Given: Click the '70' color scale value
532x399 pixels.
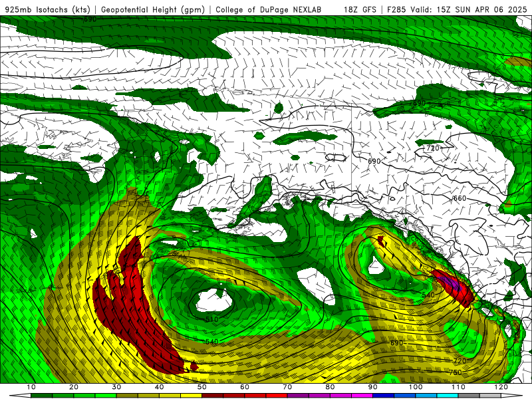Looking at the screenshot, I should point(287,387).
